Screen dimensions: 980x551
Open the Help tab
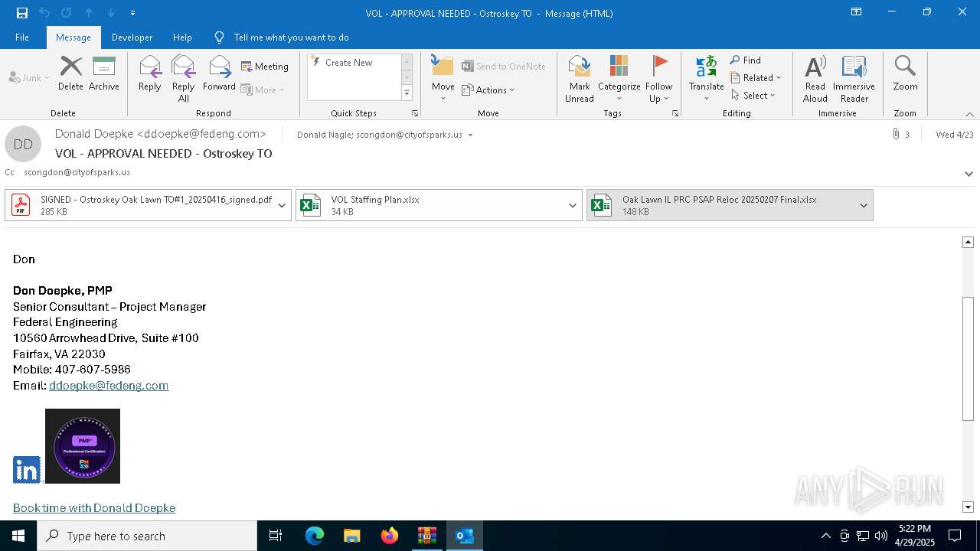click(x=182, y=37)
